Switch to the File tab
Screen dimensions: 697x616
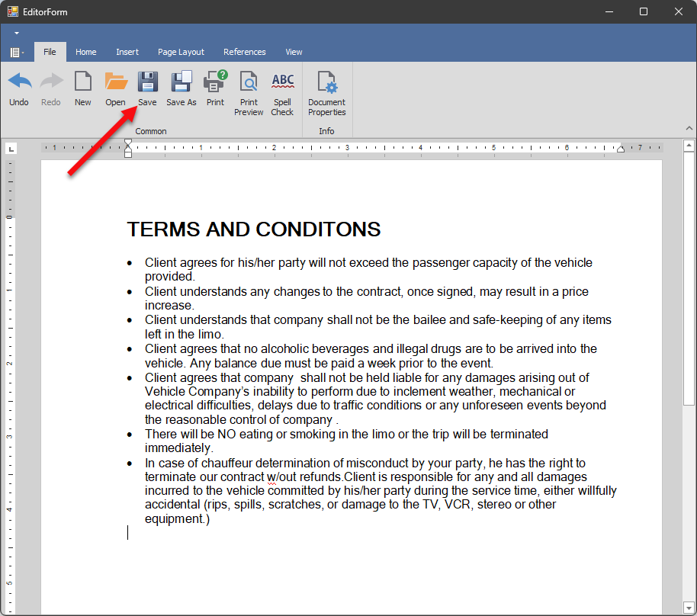(50, 52)
